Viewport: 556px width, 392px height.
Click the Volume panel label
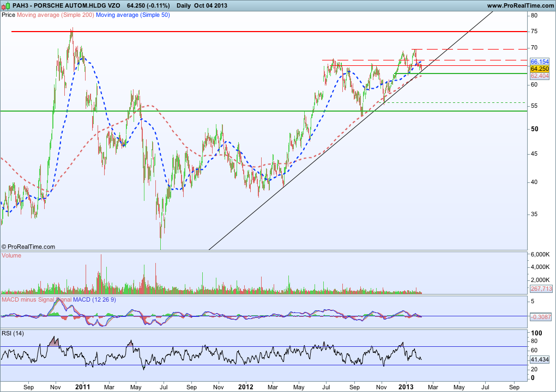[11, 255]
